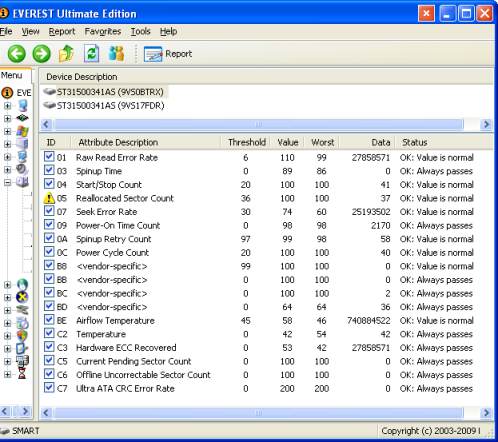Expand the Display node in the tree

7,157
